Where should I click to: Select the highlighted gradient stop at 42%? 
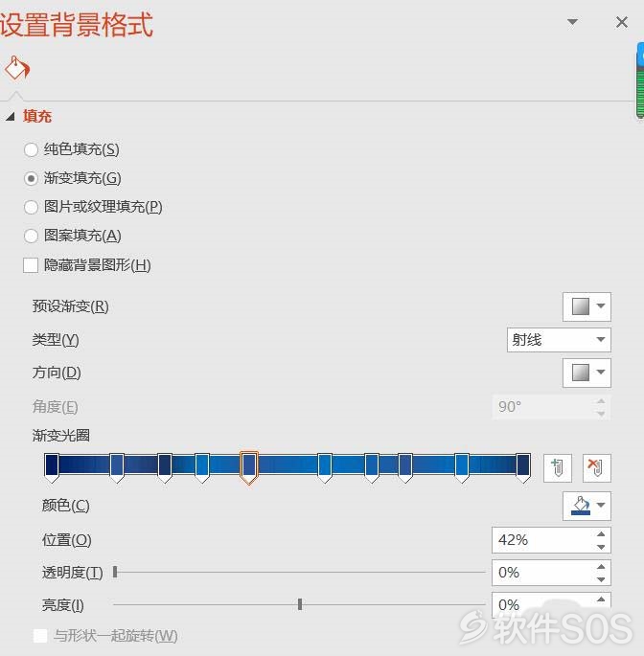pos(249,467)
